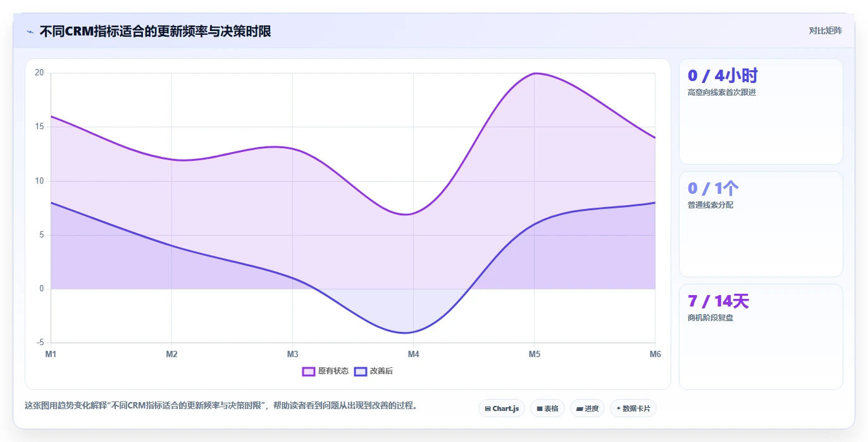Click the 对比矩阵 label in header
Image resolution: width=868 pixels, height=442 pixels.
coord(826,30)
